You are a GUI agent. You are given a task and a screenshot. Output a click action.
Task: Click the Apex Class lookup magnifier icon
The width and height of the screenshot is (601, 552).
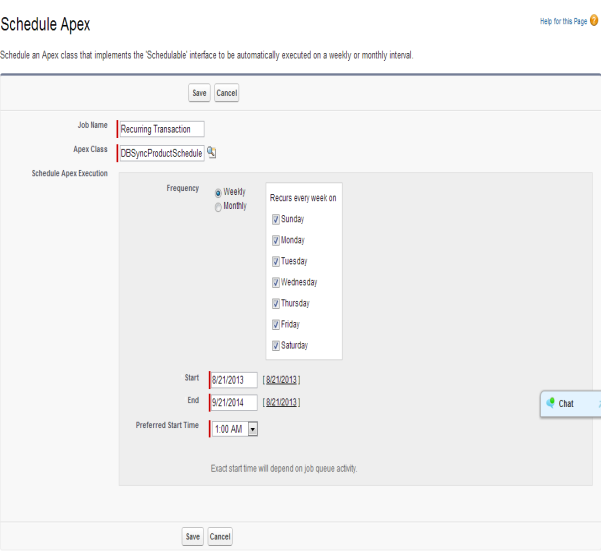pyautogui.click(x=211, y=152)
